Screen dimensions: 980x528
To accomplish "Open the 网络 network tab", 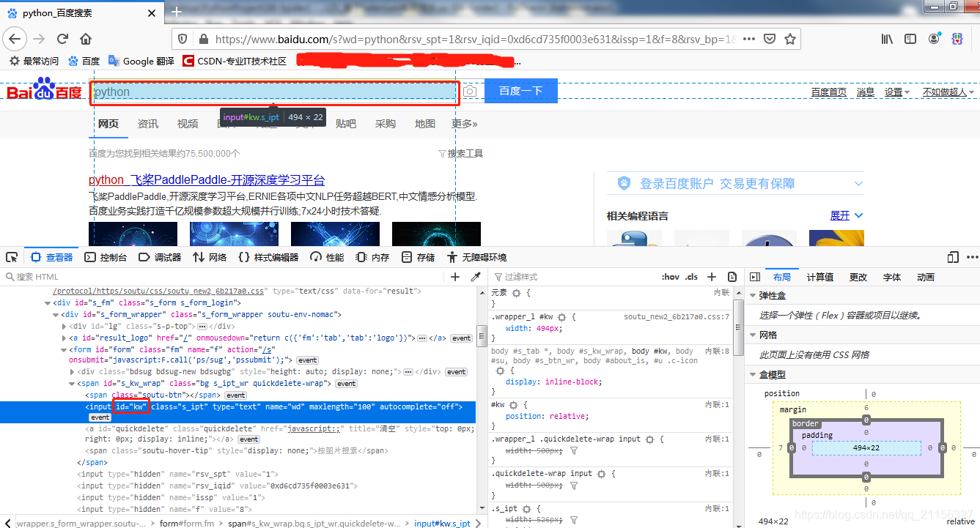I will 210,257.
